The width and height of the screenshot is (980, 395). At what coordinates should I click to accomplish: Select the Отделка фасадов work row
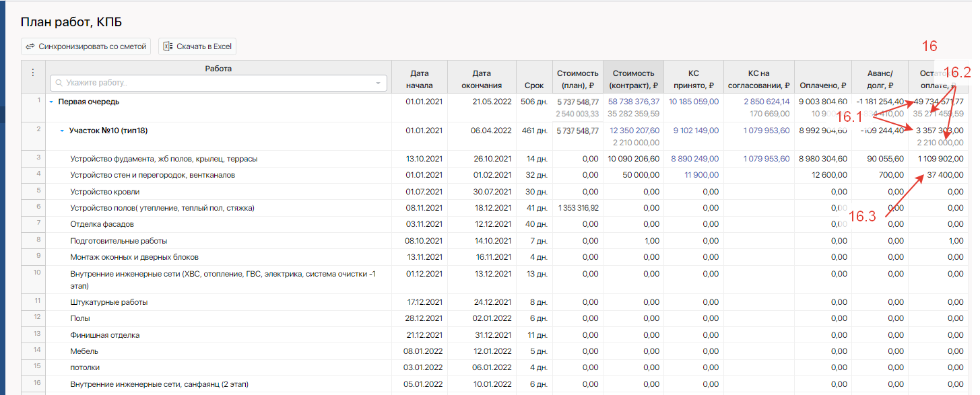pyautogui.click(x=102, y=224)
